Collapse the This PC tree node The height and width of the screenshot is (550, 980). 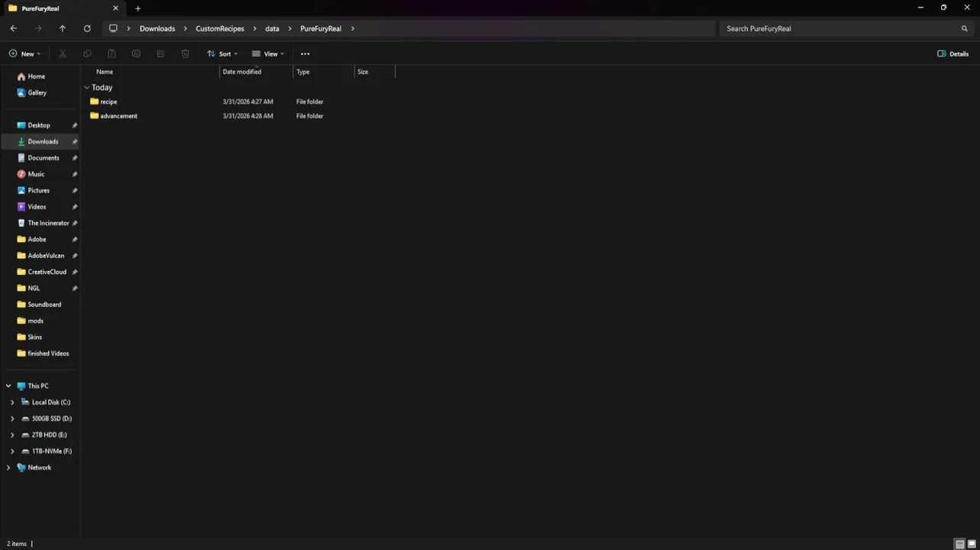point(8,386)
